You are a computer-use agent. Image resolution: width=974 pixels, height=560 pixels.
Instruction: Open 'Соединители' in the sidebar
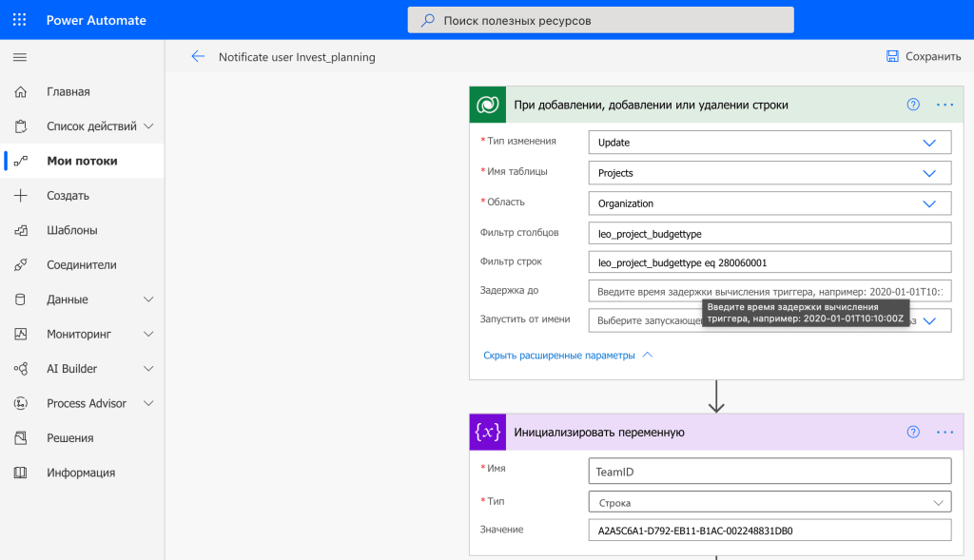[x=81, y=264]
